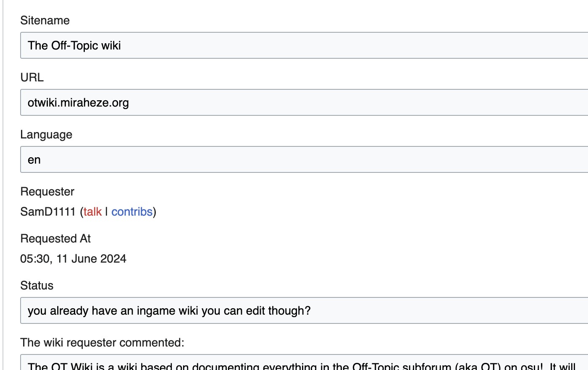Click the URL field label
The image size is (588, 370).
point(32,77)
